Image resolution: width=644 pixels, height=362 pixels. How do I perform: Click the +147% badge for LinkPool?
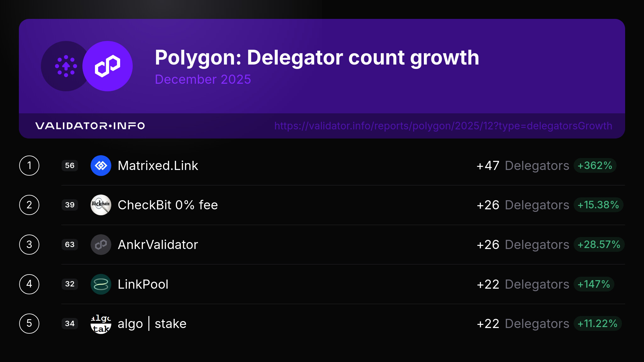click(x=594, y=284)
